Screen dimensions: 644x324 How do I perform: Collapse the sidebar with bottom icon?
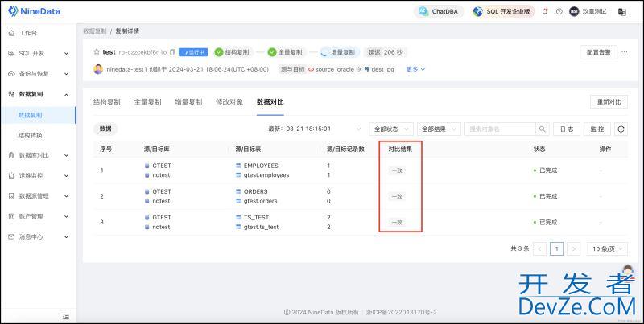(x=66, y=316)
